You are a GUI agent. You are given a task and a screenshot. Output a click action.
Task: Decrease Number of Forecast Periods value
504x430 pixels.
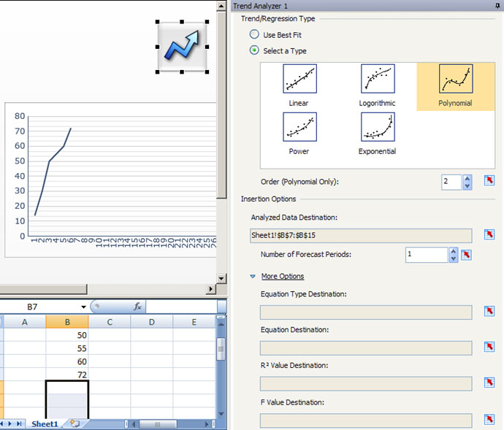click(454, 258)
